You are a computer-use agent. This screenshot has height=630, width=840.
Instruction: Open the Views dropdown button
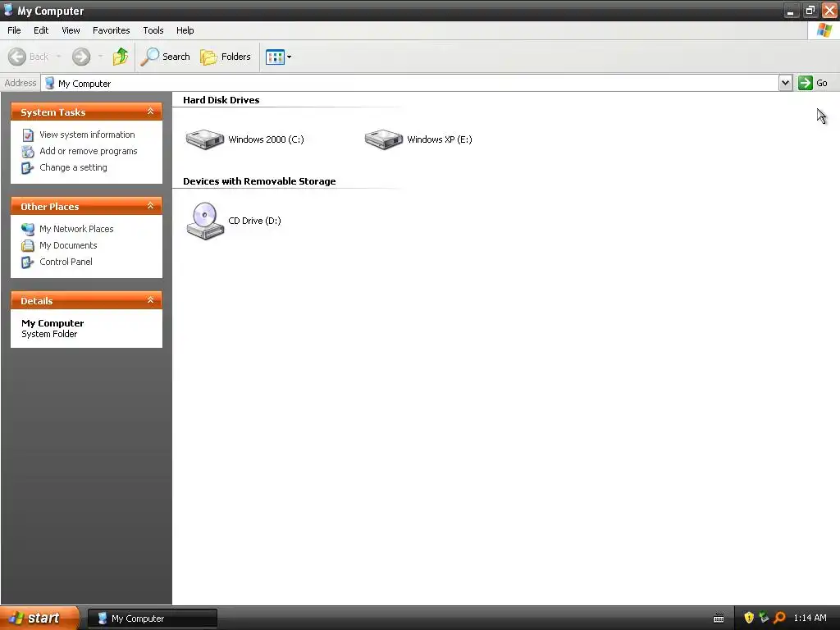pos(279,57)
